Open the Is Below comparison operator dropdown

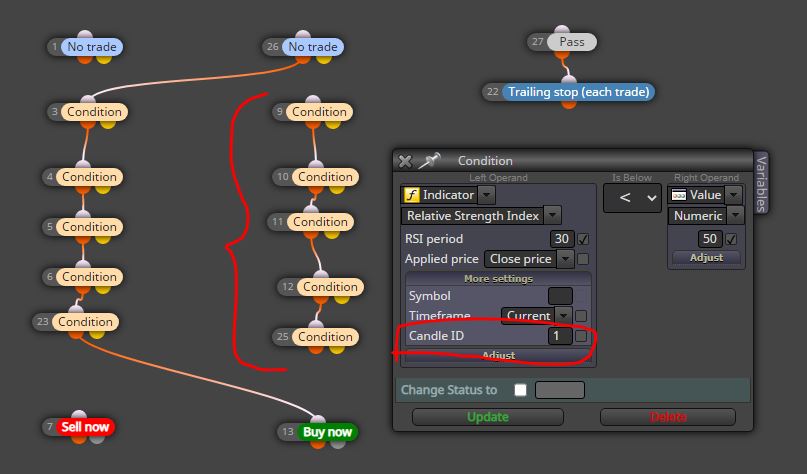pyautogui.click(x=632, y=198)
